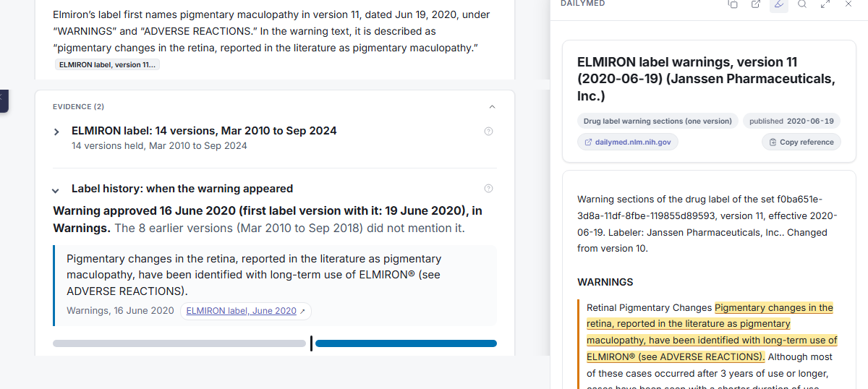Open help icon for Label history row
This screenshot has width=868, height=389.
tap(488, 189)
